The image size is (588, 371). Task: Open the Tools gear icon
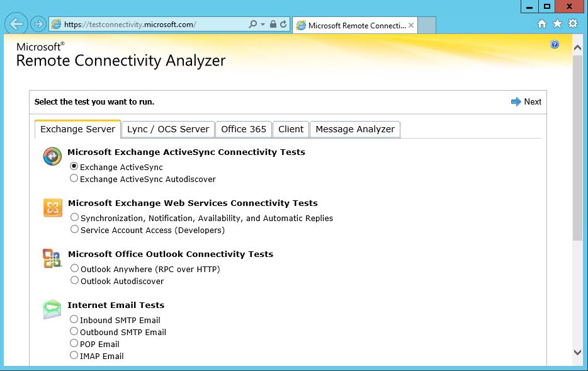pyautogui.click(x=573, y=24)
